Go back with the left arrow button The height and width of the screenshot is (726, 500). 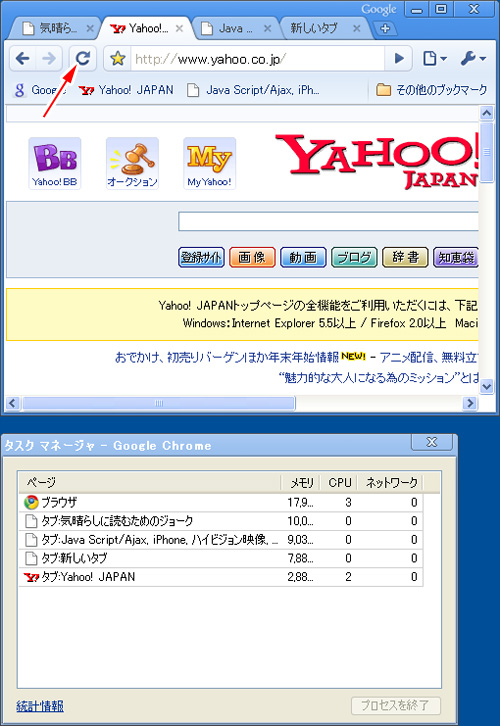[23, 58]
